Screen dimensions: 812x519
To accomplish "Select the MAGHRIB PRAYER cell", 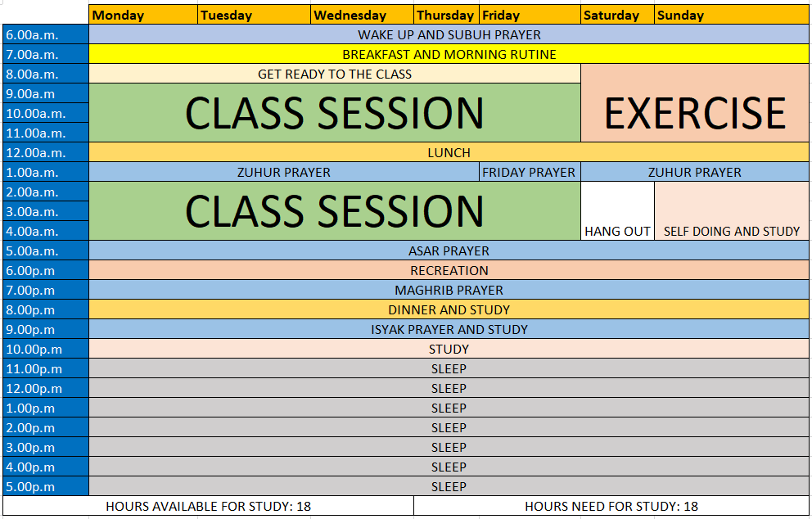I will (x=449, y=291).
